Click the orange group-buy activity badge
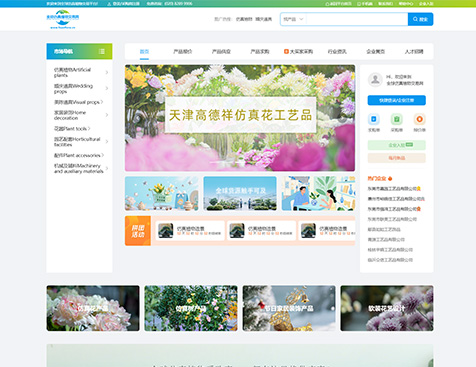 point(138,231)
